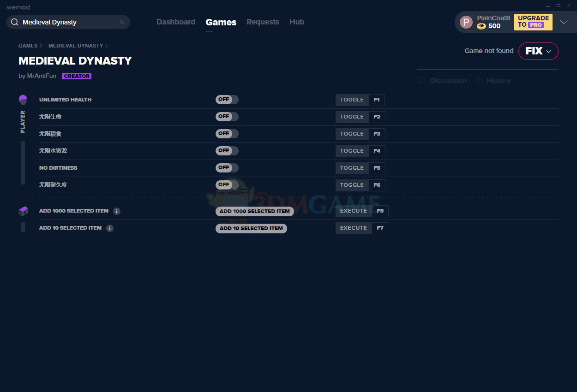Clear the search field with X icon
Viewport: 577px width, 392px height.
tap(122, 22)
